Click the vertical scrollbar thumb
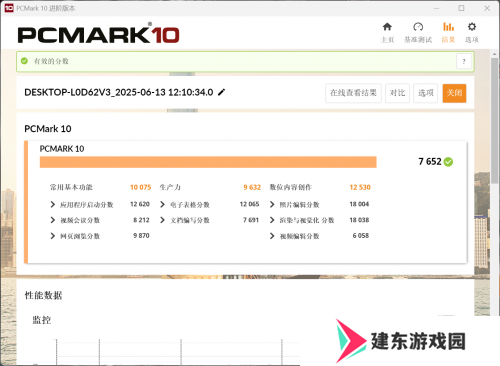 495,120
